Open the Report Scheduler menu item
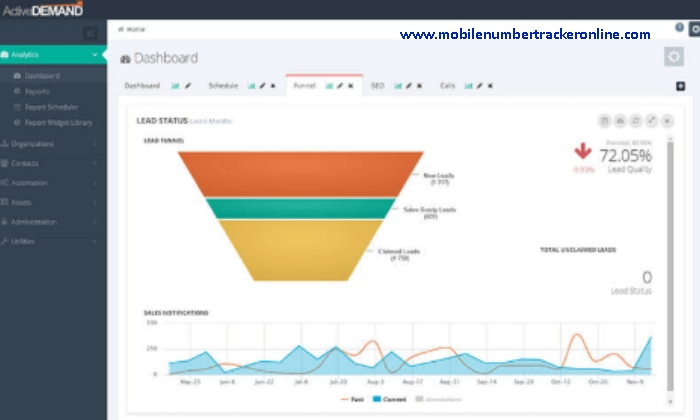This screenshot has height=420, width=700. (x=50, y=106)
